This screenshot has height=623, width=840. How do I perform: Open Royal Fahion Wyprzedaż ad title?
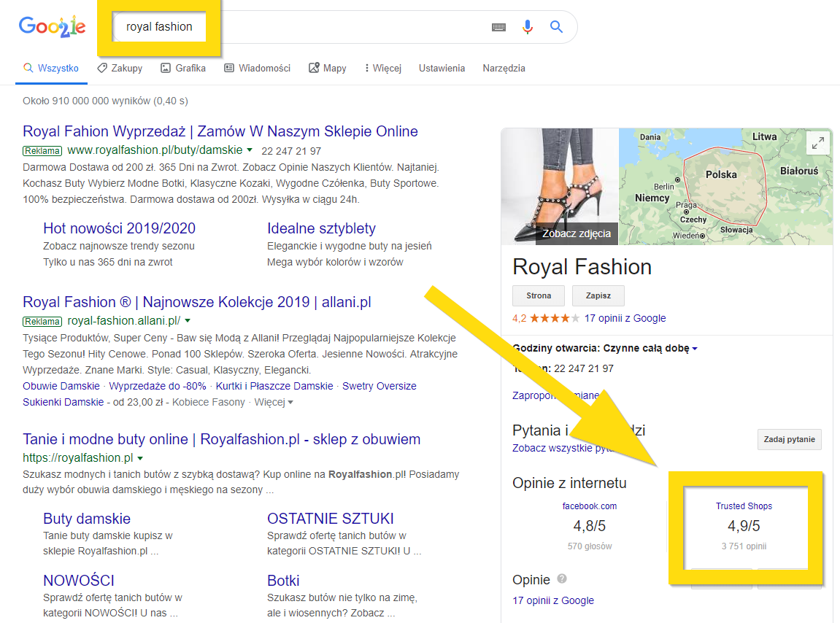(x=220, y=131)
